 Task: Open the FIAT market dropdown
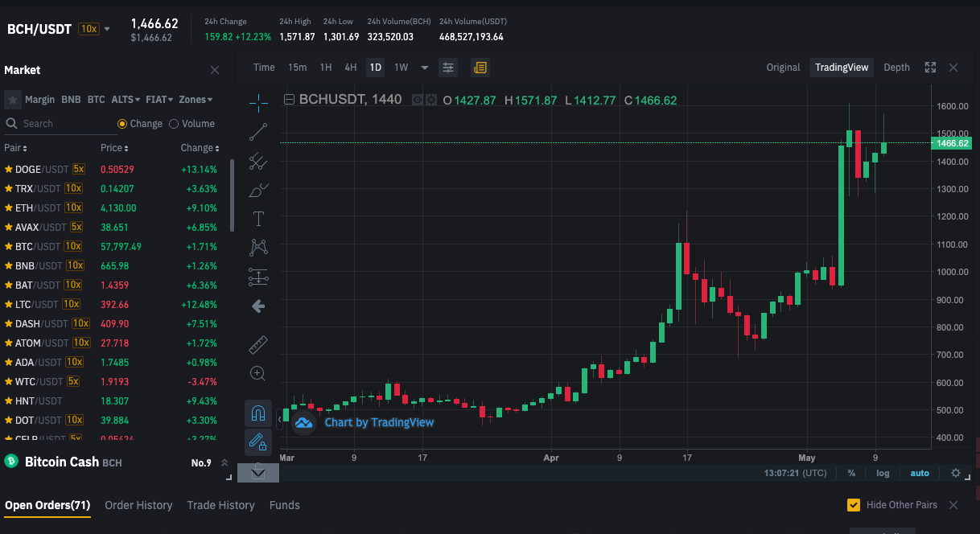[159, 100]
